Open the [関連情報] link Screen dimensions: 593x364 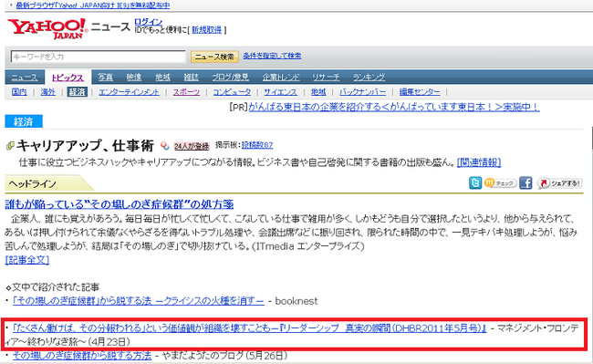479,162
